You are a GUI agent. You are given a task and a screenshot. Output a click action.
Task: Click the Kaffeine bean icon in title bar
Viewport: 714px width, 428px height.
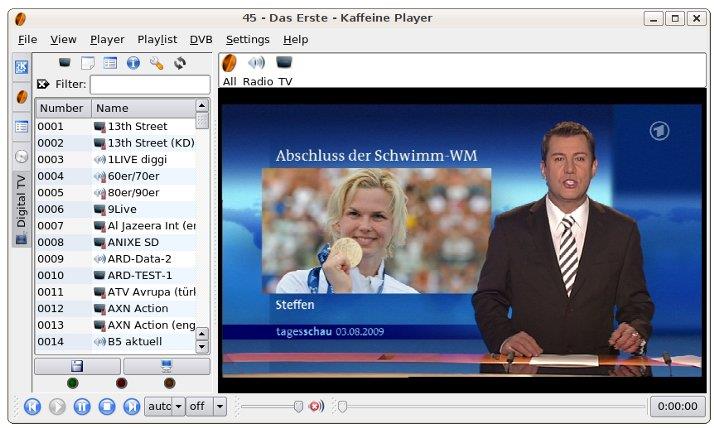(x=20, y=19)
